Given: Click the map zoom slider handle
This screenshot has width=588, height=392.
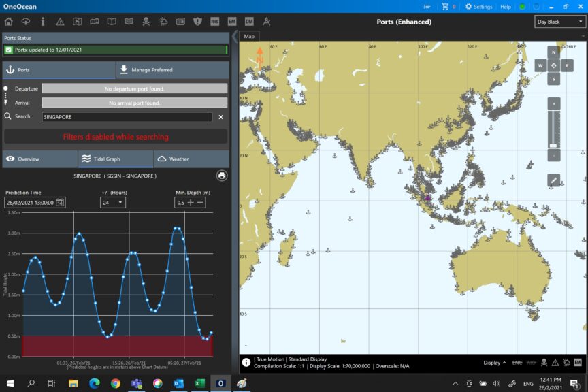Looking at the screenshot, I should coord(553,145).
